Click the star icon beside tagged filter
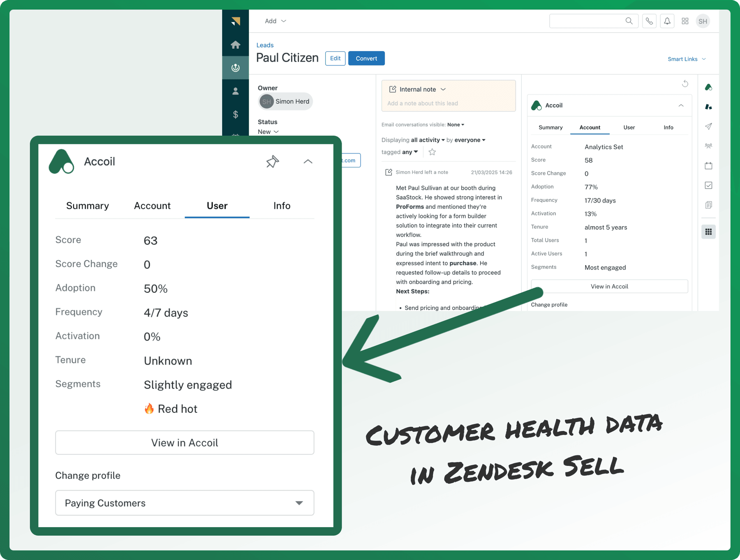This screenshot has height=560, width=740. click(x=432, y=152)
